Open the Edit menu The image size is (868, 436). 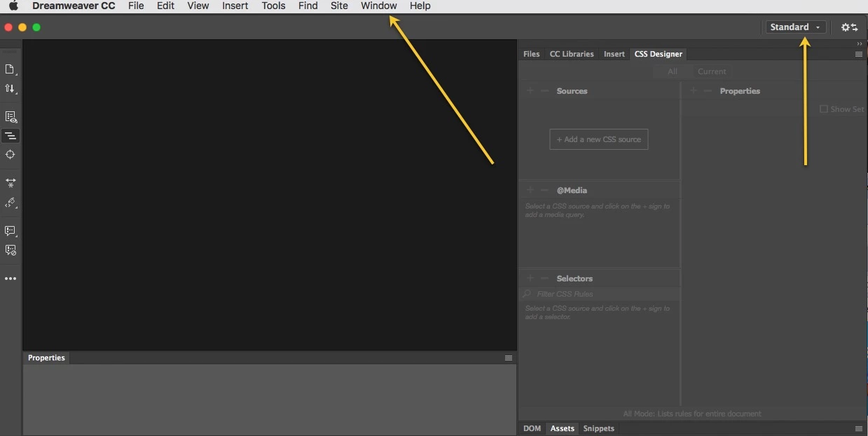[166, 6]
